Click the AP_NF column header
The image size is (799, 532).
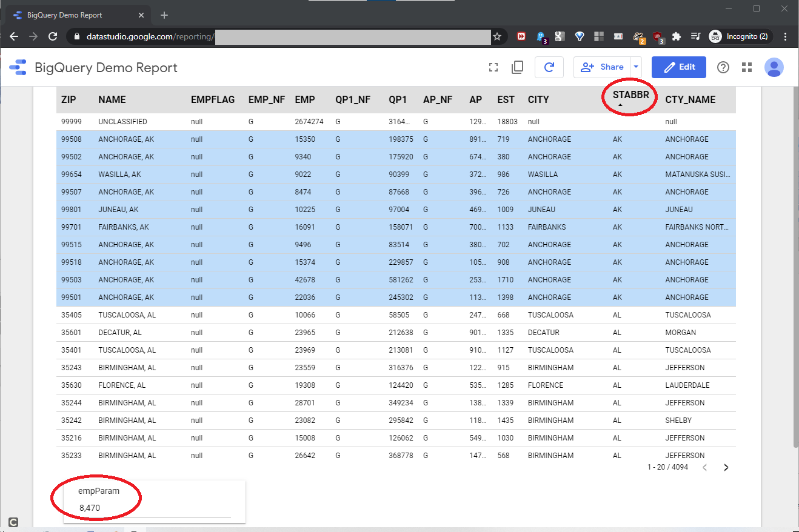click(x=438, y=99)
